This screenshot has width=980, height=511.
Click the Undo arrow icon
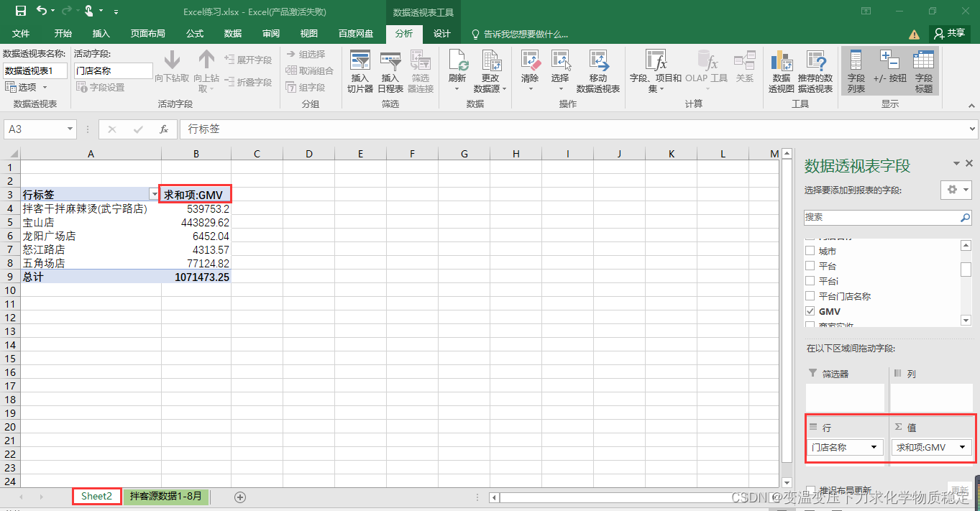point(41,11)
